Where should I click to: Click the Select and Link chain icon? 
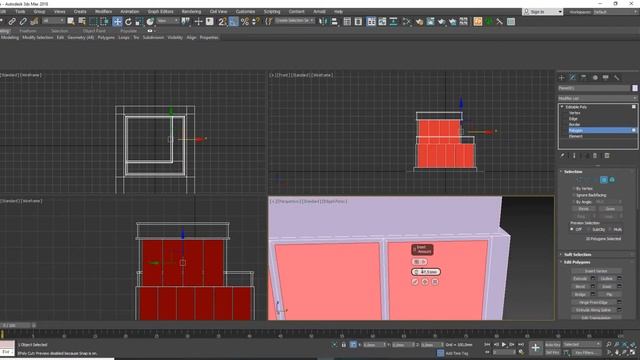point(12,22)
